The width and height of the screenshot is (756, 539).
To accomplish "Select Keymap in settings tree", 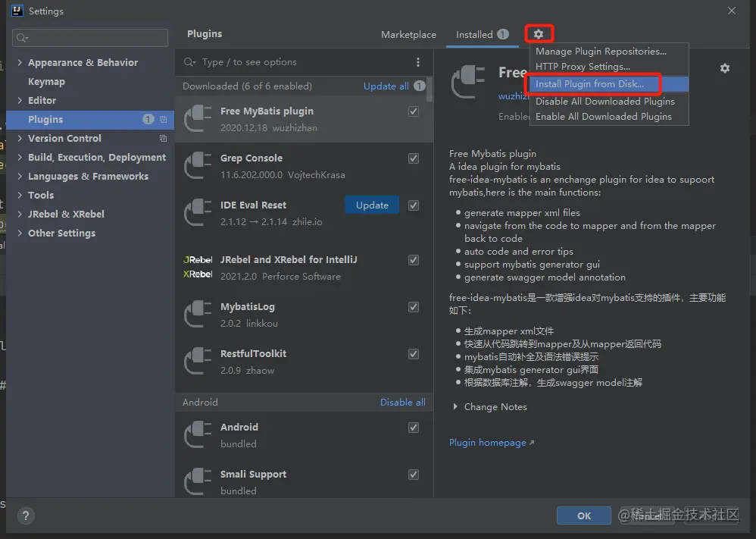I will 46,82.
